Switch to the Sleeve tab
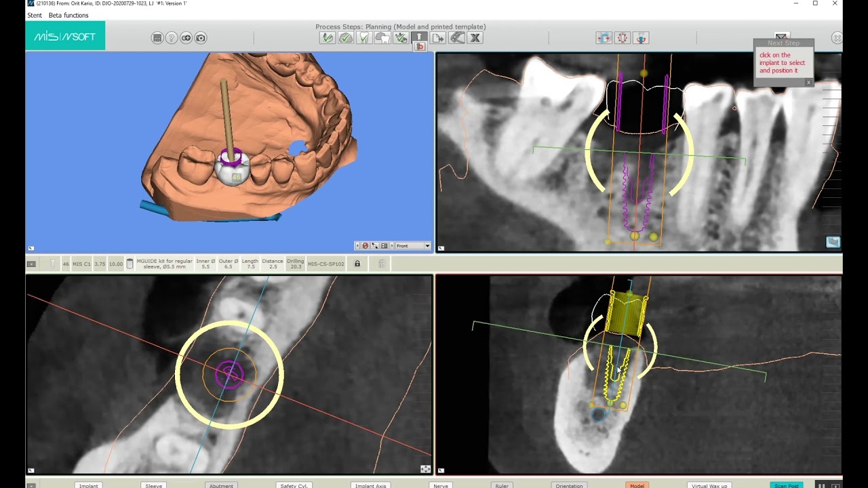The width and height of the screenshot is (868, 488). [154, 485]
